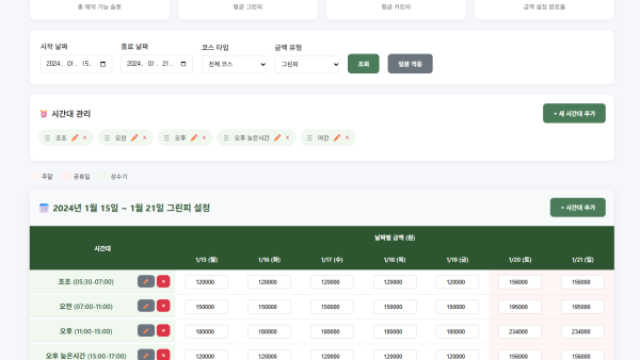
Task: Delete the 오후 (11:00-15:00) table row
Action: click(x=163, y=331)
